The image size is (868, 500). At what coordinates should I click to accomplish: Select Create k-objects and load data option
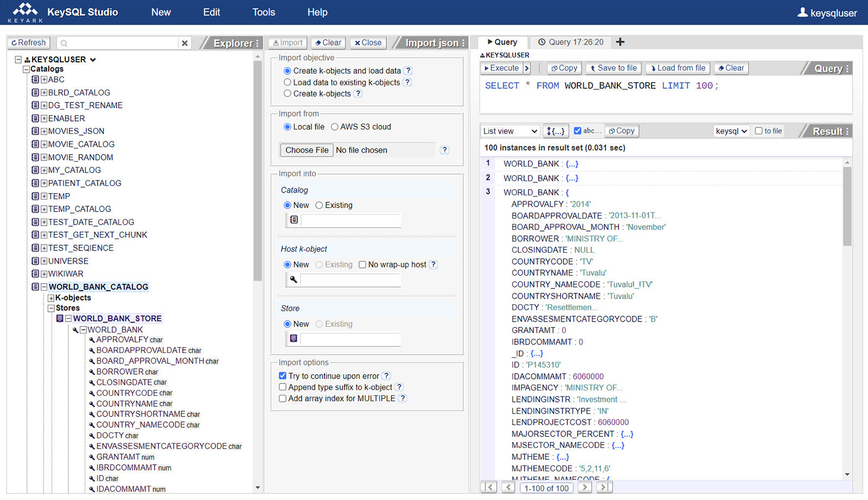(288, 71)
